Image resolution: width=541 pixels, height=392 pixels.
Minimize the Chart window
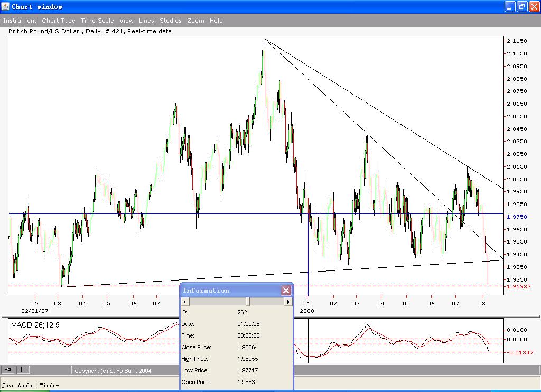510,6
